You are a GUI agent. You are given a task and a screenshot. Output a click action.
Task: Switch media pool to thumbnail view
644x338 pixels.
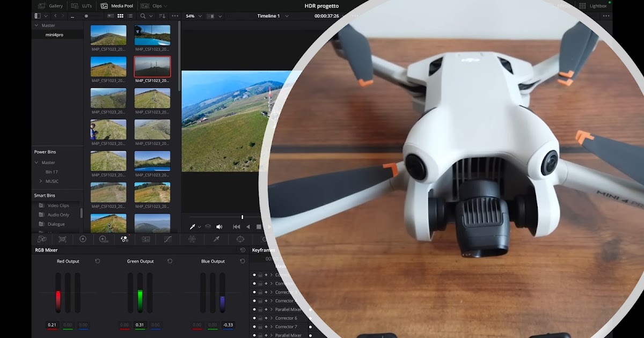[x=120, y=16]
